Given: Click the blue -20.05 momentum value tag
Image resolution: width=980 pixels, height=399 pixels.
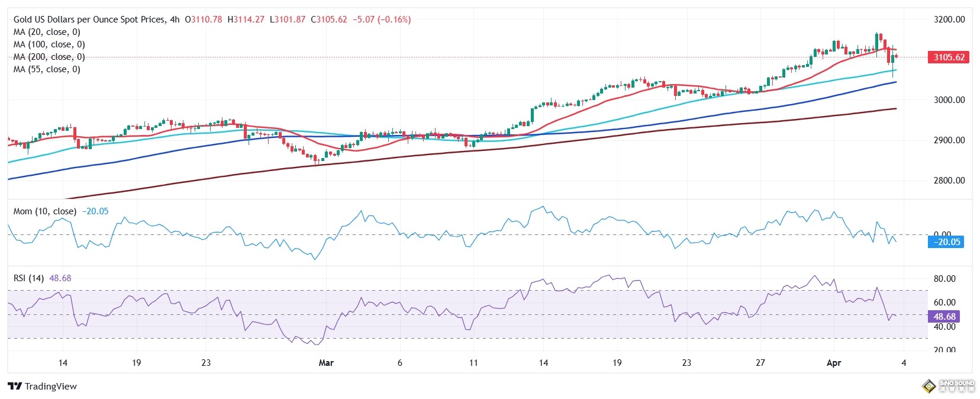Looking at the screenshot, I should 948,242.
